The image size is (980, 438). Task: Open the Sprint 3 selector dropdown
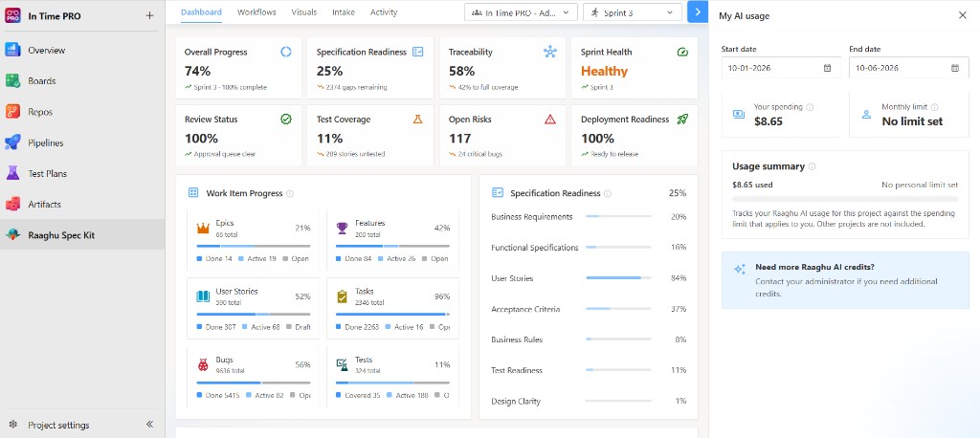click(x=632, y=11)
